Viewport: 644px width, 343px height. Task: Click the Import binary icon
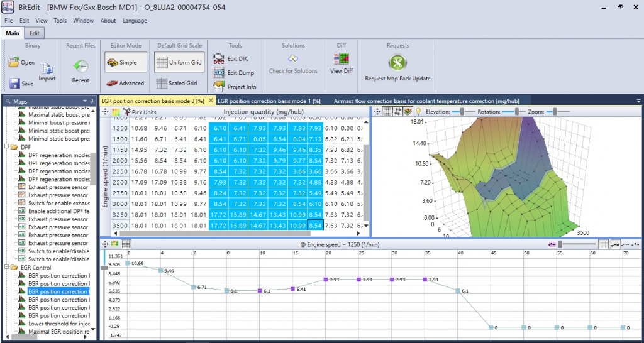(x=47, y=68)
